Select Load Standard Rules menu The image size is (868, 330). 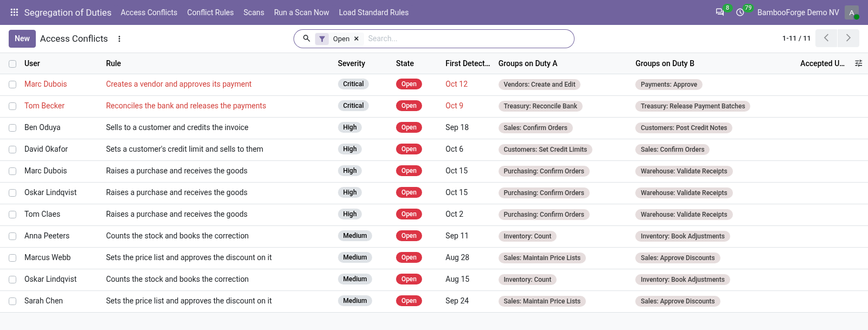[374, 12]
